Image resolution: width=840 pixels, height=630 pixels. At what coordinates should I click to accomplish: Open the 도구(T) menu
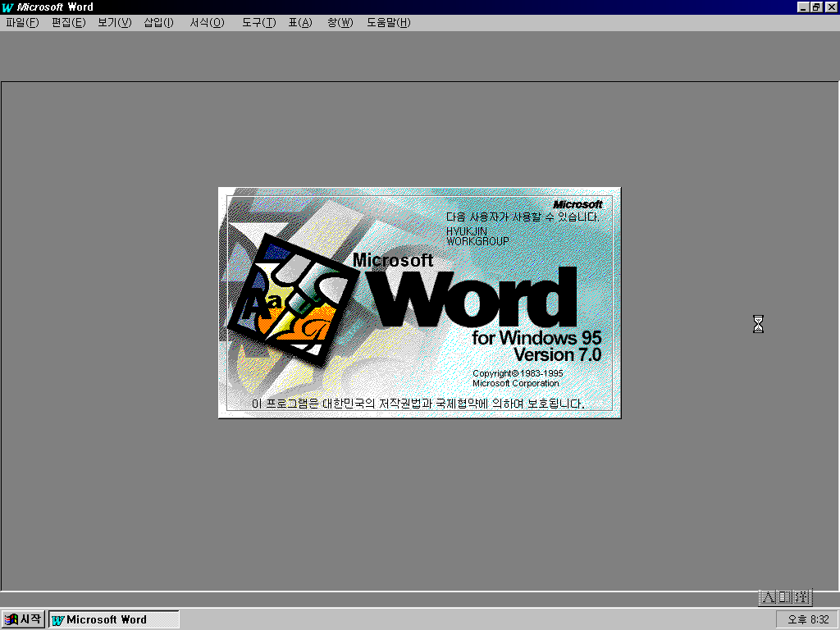click(x=258, y=22)
